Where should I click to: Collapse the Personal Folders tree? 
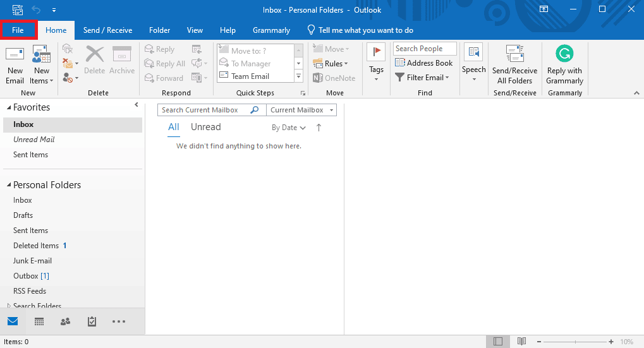[9, 185]
